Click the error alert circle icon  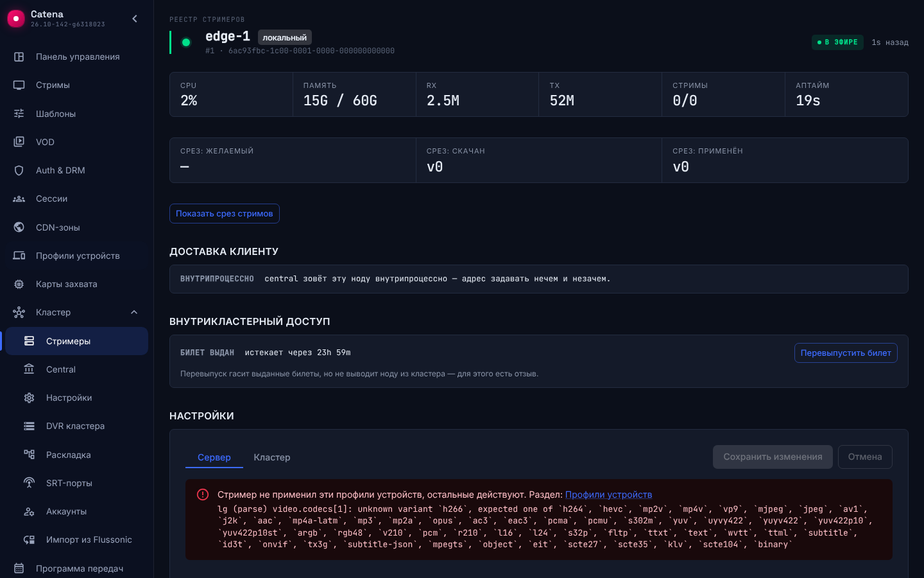tap(203, 495)
